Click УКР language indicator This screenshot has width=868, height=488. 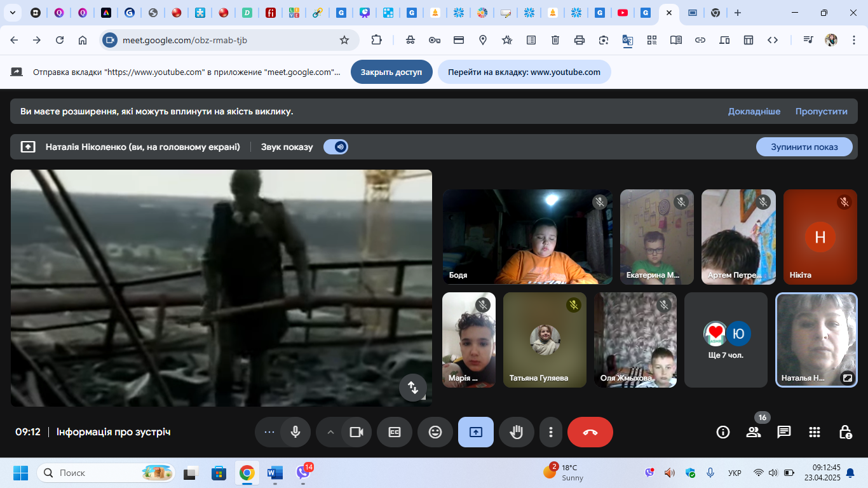pyautogui.click(x=735, y=473)
